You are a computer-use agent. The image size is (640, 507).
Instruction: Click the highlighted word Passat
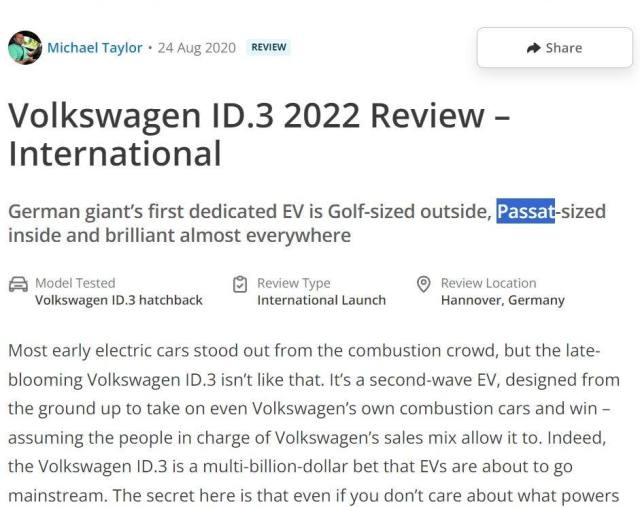tap(525, 211)
